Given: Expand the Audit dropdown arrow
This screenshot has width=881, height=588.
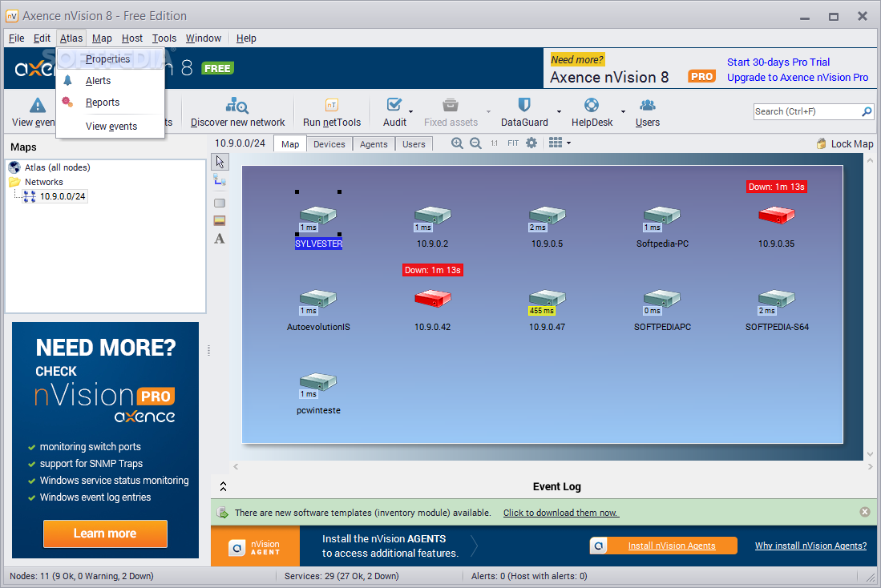Looking at the screenshot, I should click(x=411, y=112).
